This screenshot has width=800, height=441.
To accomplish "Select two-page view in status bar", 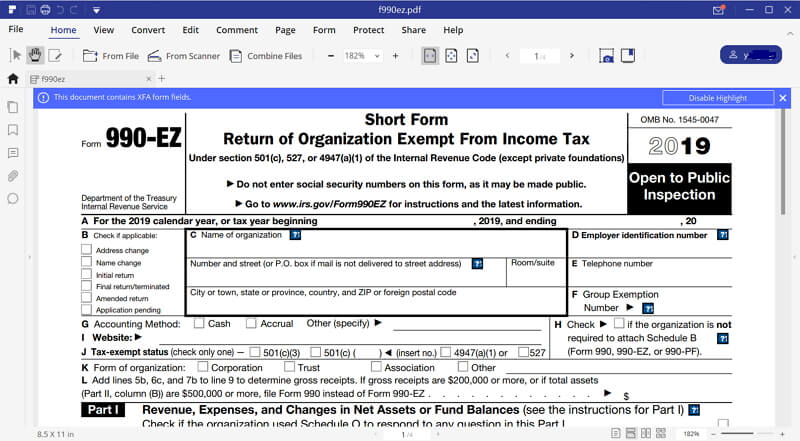I will coord(646,433).
